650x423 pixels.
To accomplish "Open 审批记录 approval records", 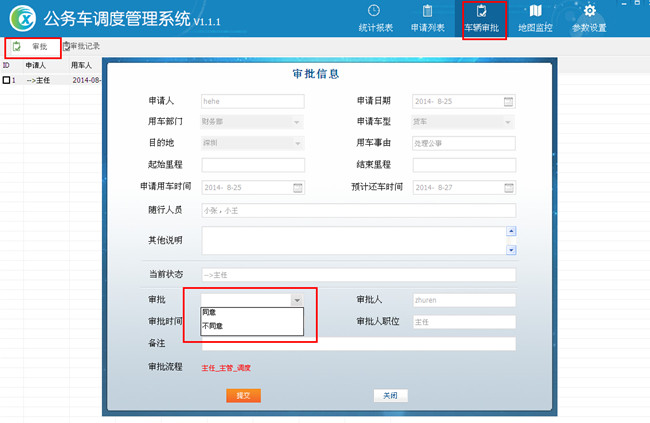I will click(82, 47).
